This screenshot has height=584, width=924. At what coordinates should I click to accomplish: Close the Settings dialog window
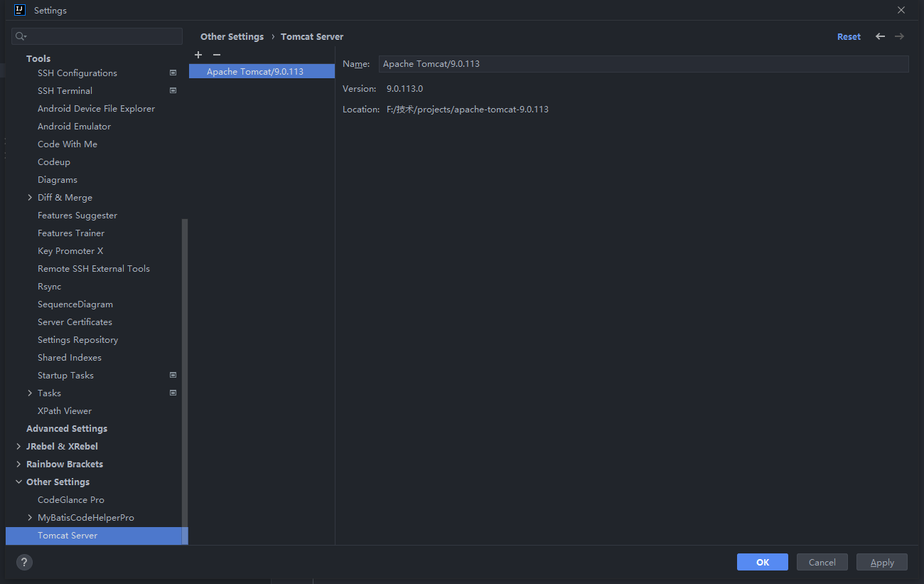(x=901, y=10)
